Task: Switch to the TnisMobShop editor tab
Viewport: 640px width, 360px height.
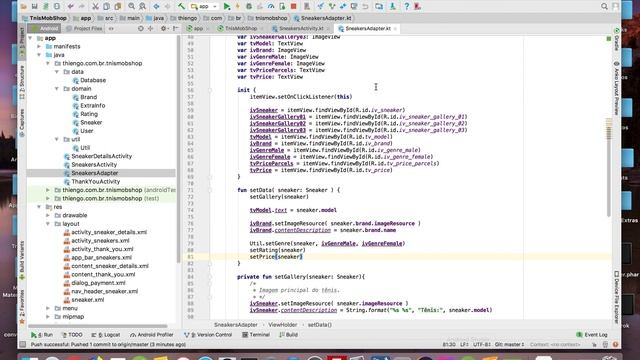Action: 240,29
